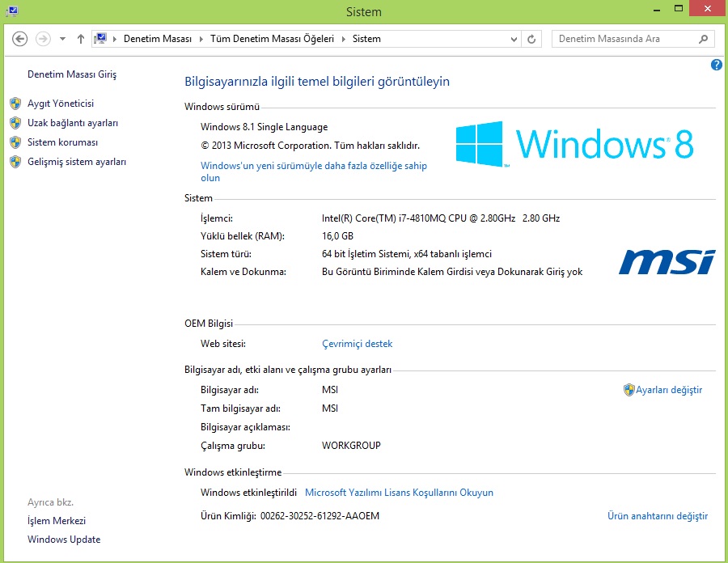Viewport: 728px width, 563px height.
Task: Close the Sistem window
Action: click(708, 9)
